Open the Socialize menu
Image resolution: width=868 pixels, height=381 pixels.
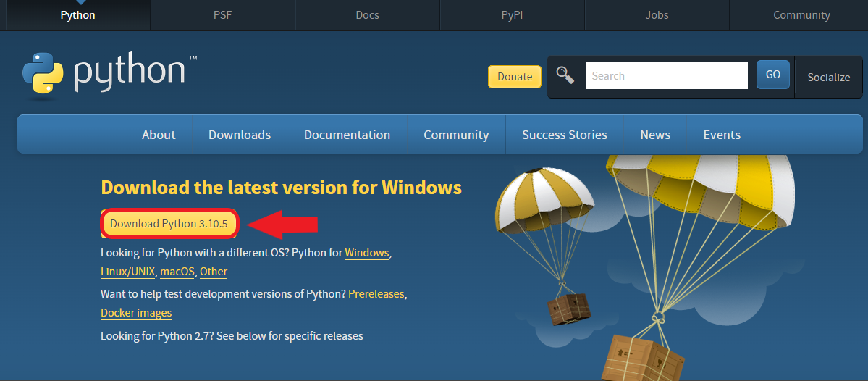coord(829,77)
